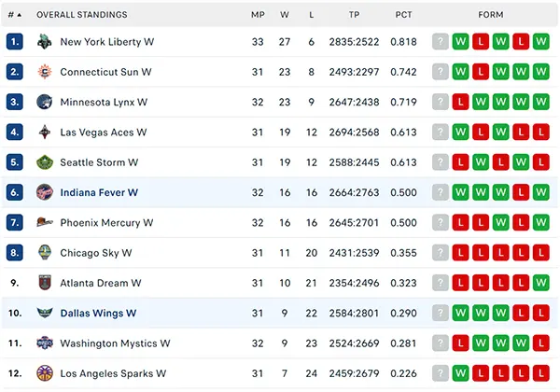Click the Seattle Storm team logo
This screenshot has height=392, width=560.
coord(45,162)
